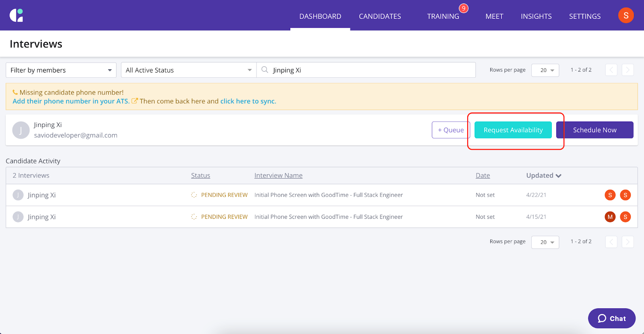Click M member avatar in 4/15/21 row
Viewport: 644px width, 334px height.
coord(610,217)
